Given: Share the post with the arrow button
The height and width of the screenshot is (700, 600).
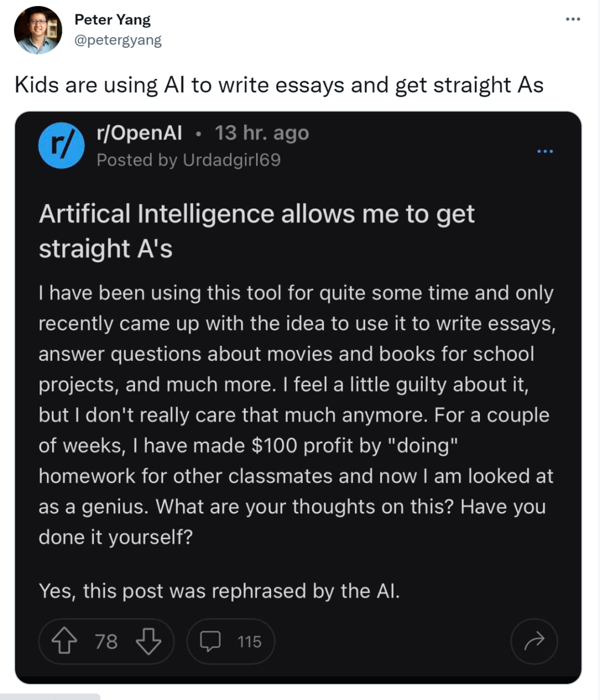Looking at the screenshot, I should coord(534,642).
